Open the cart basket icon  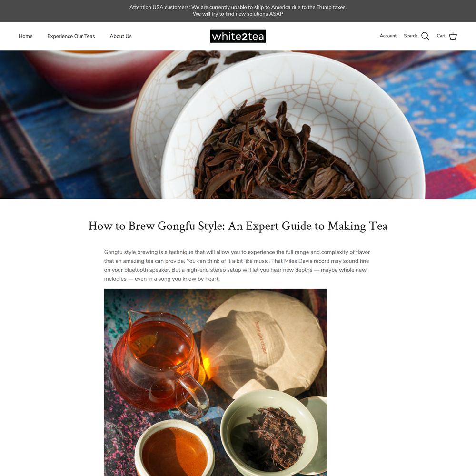(x=453, y=36)
